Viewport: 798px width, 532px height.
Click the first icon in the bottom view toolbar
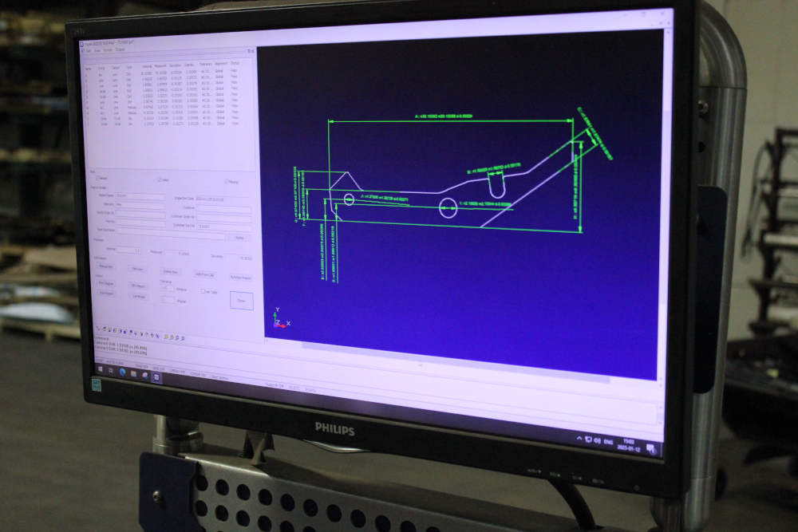98,329
